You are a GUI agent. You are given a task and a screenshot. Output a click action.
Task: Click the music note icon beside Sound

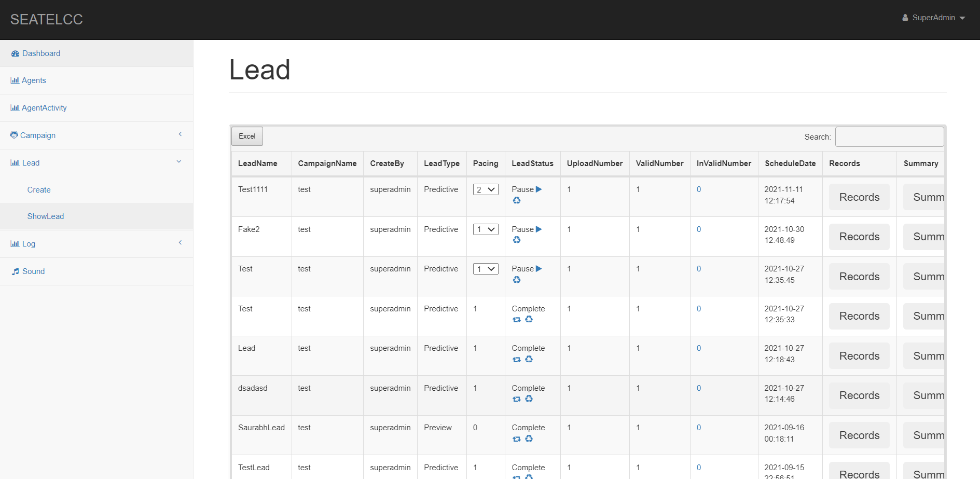point(16,271)
